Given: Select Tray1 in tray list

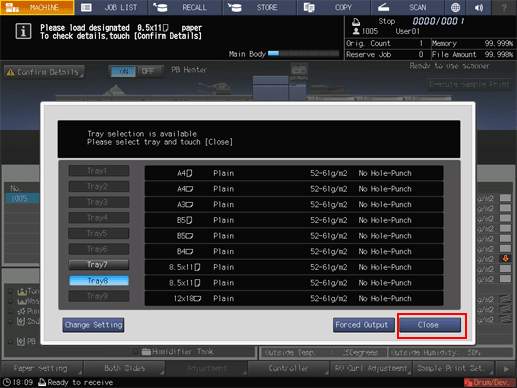Looking at the screenshot, I should point(99,171).
